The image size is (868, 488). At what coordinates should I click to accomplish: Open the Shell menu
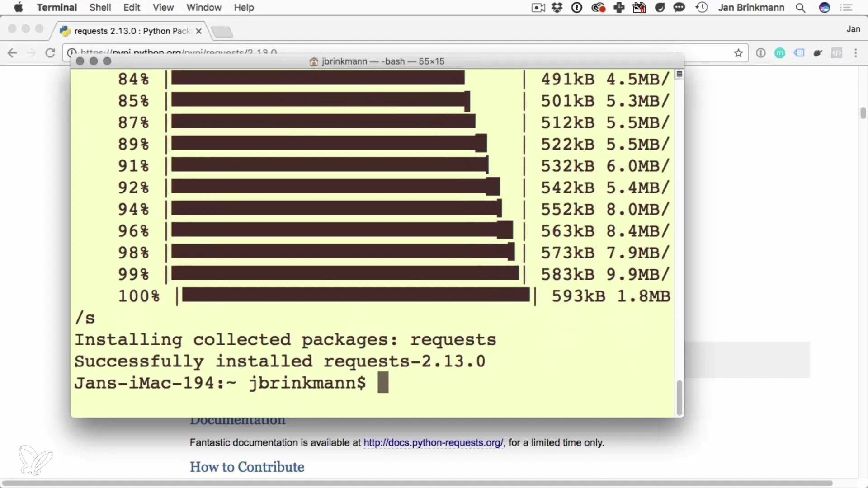pyautogui.click(x=100, y=7)
